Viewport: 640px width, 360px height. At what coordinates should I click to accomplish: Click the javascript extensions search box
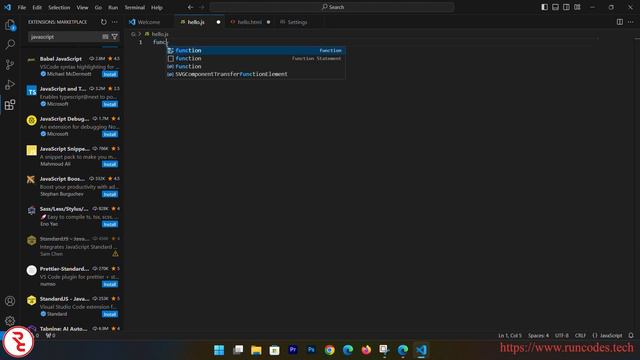64,37
